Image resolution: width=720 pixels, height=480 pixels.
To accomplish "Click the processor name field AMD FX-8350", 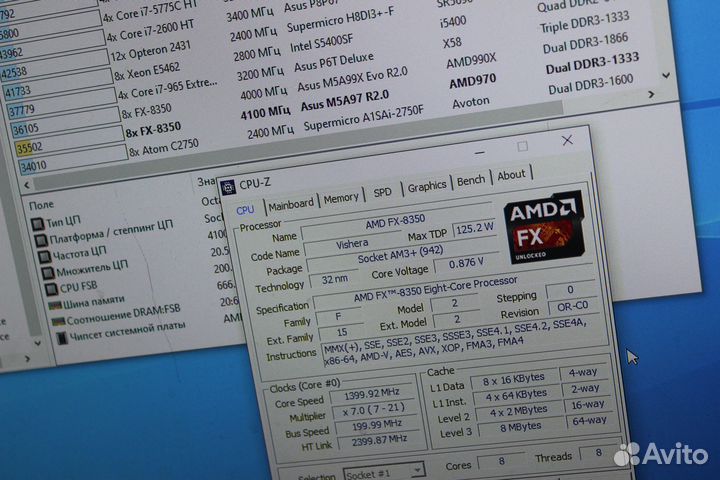I will click(x=396, y=223).
